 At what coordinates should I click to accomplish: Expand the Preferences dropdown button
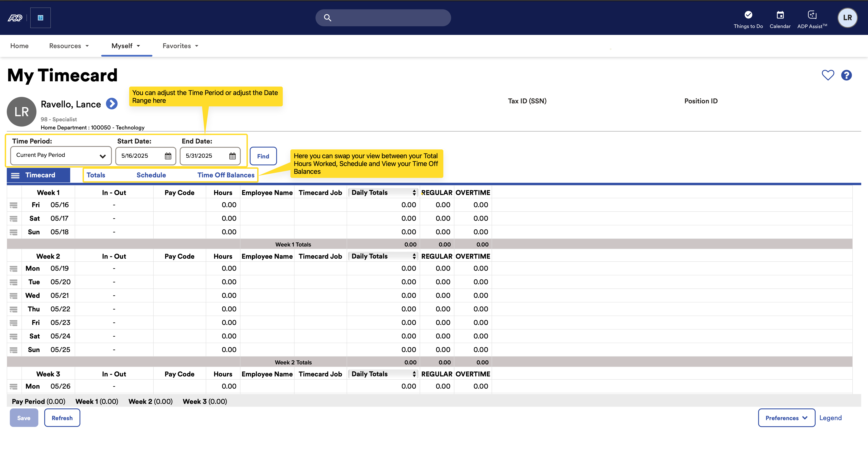pyautogui.click(x=786, y=418)
